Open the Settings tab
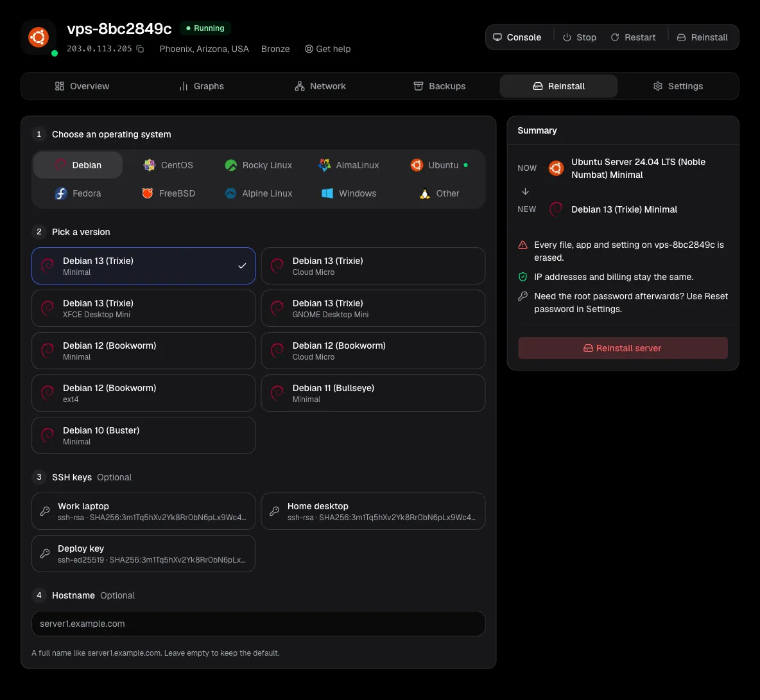760x700 pixels. (678, 86)
